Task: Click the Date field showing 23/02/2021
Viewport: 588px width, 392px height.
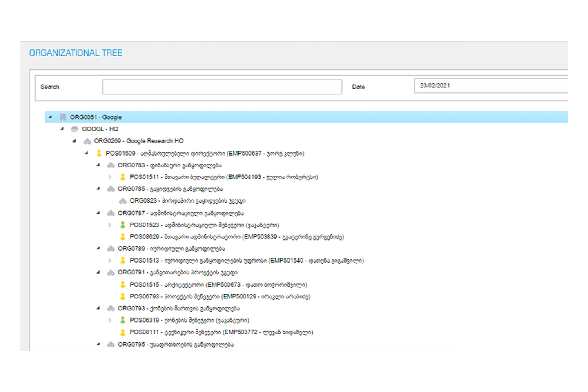Action: [x=491, y=86]
